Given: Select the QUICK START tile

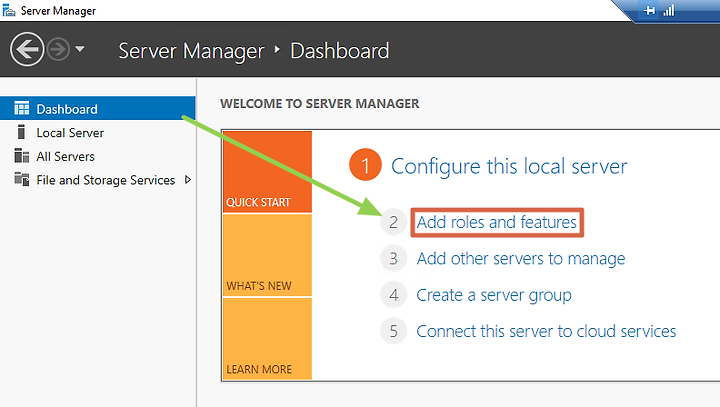Looking at the screenshot, I should [267, 172].
